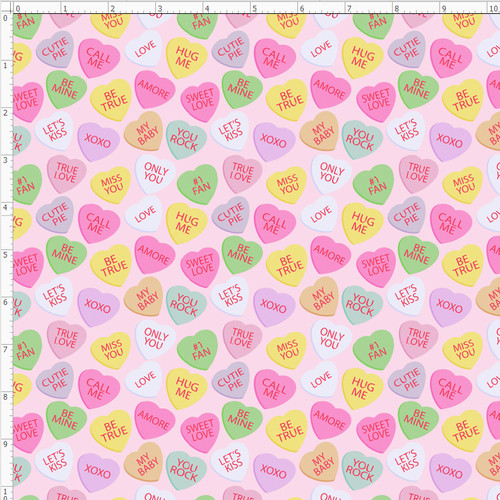Select the 4 label on vertical ruler
The height and width of the screenshot is (500, 500).
click(x=5, y=208)
